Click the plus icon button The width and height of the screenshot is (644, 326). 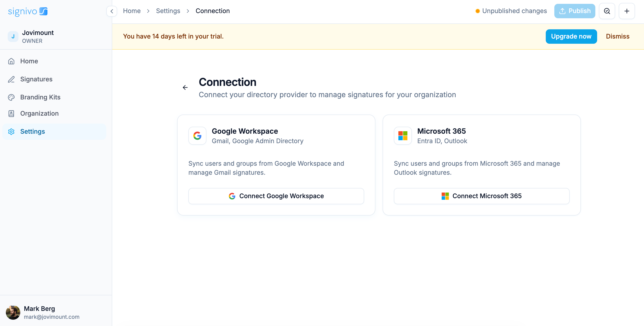pyautogui.click(x=627, y=11)
